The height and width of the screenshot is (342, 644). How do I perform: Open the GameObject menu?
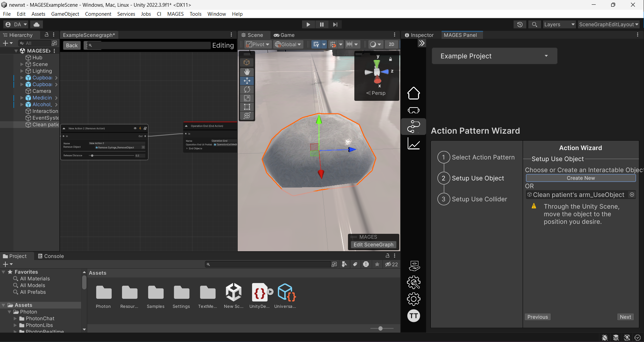pos(65,14)
